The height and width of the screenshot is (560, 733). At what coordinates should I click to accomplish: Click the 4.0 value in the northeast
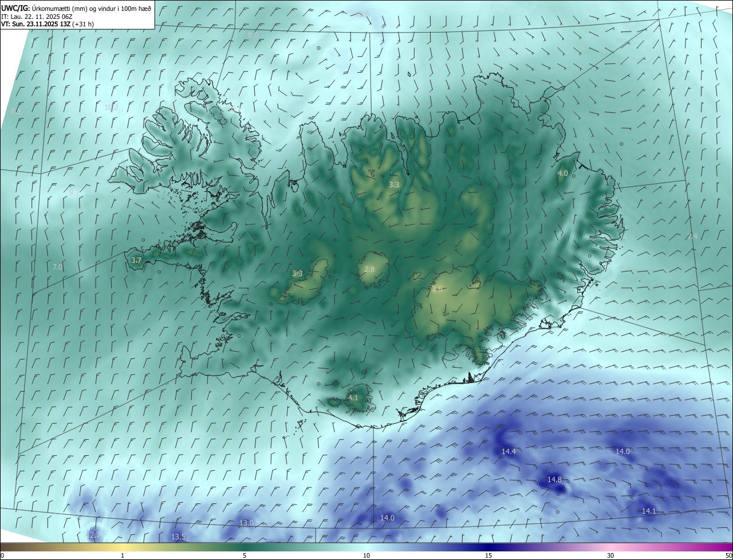coord(563,173)
